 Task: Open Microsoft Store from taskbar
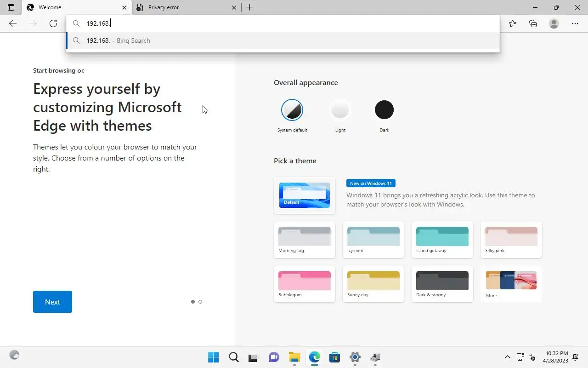335,357
